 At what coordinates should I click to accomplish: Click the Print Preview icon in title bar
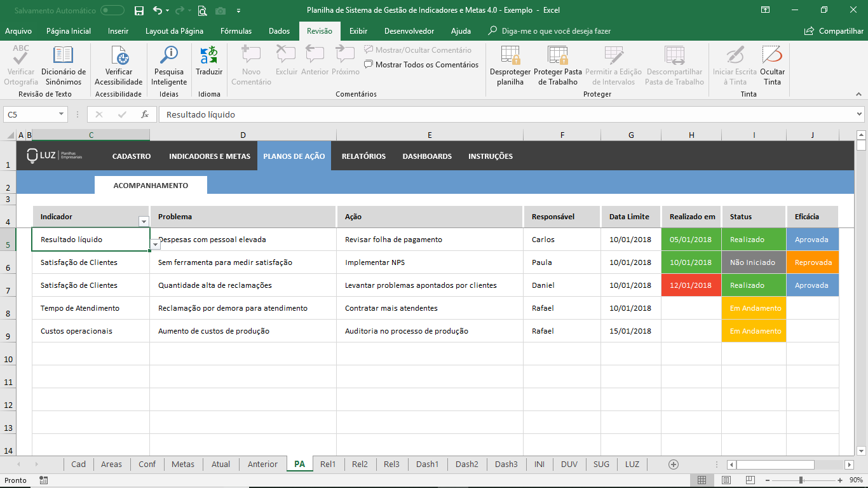[x=202, y=10]
